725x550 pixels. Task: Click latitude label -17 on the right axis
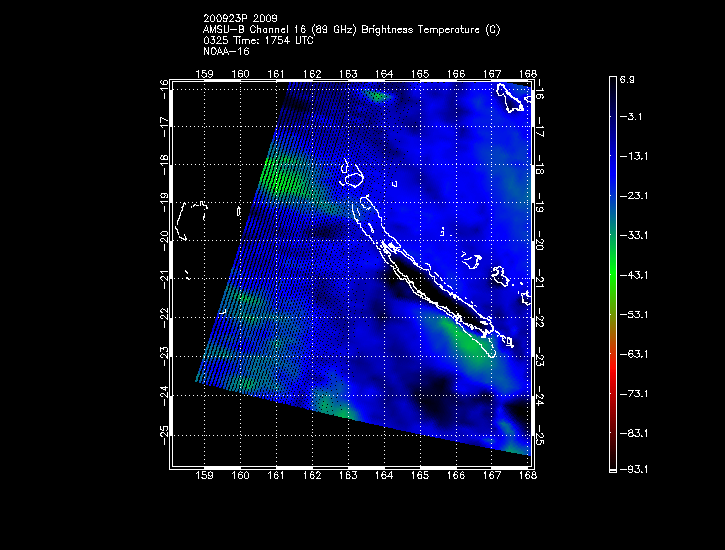540,128
